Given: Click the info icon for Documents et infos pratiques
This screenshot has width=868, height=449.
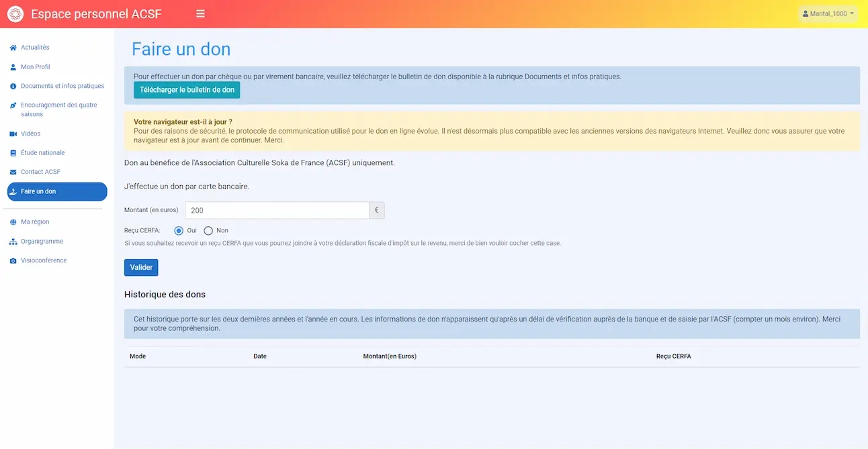Looking at the screenshot, I should click(x=13, y=87).
